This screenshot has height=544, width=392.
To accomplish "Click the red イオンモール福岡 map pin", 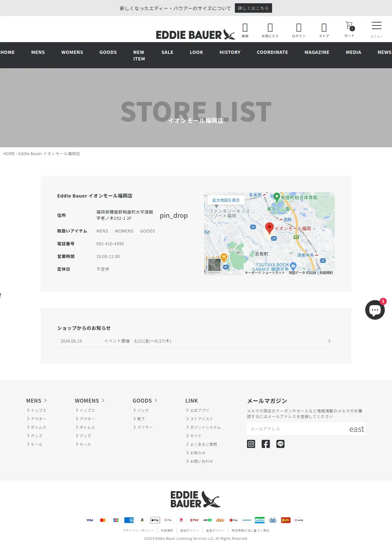I will coord(269,228).
